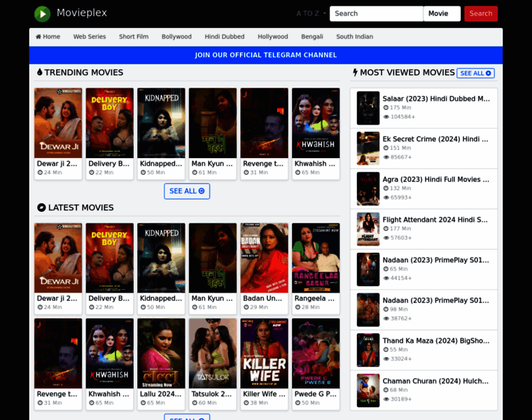Go to the Home menu item
Screen dimensions: 532x420
(x=48, y=36)
